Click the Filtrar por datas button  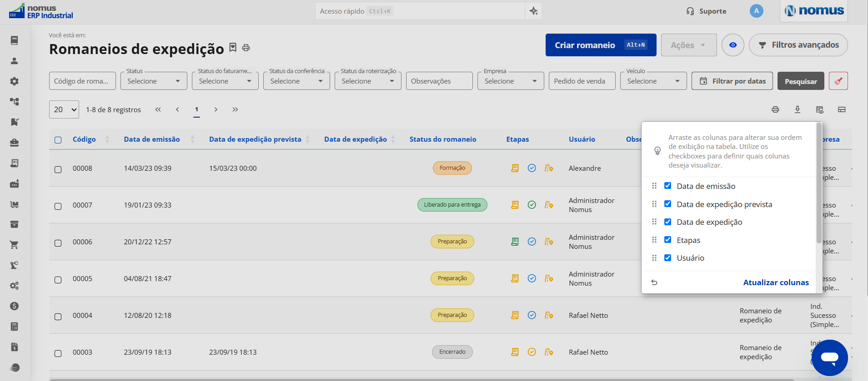pyautogui.click(x=733, y=81)
